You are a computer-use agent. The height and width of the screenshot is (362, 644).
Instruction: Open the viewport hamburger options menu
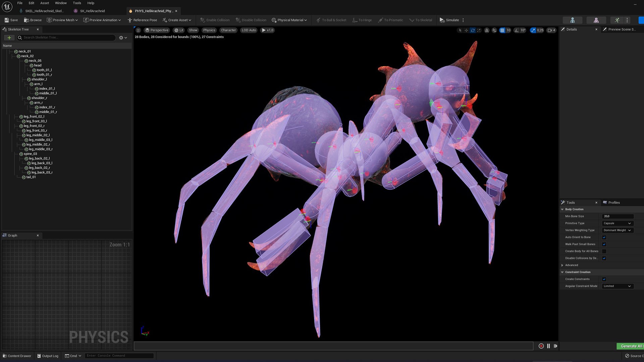pos(138,30)
